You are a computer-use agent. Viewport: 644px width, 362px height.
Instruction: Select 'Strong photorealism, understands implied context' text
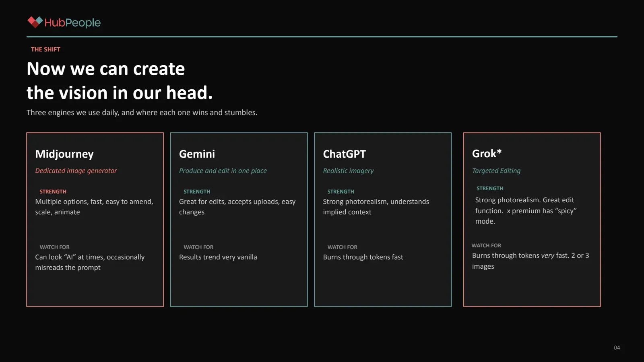[376, 207]
